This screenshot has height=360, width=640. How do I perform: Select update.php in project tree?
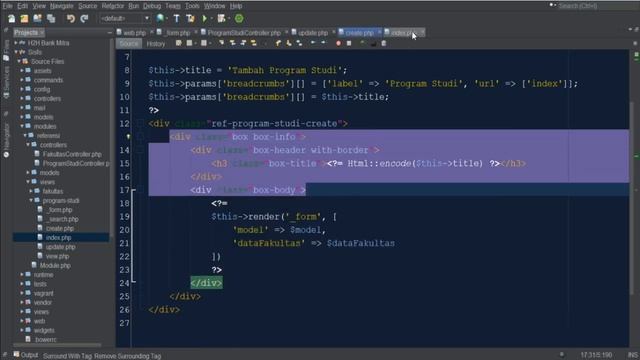pyautogui.click(x=60, y=247)
